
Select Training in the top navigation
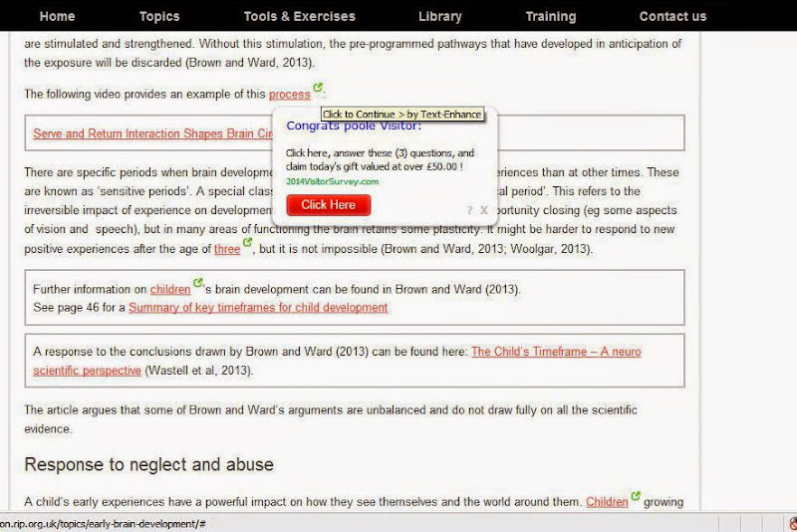[551, 16]
